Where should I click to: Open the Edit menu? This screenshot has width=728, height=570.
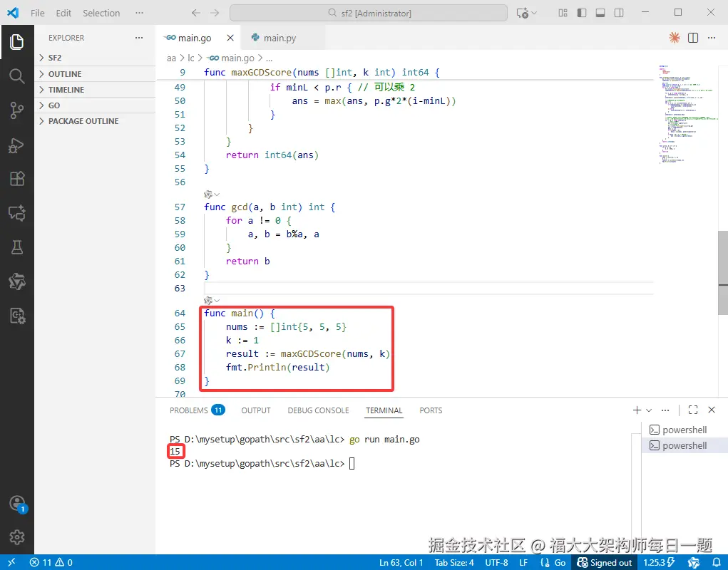pyautogui.click(x=63, y=13)
